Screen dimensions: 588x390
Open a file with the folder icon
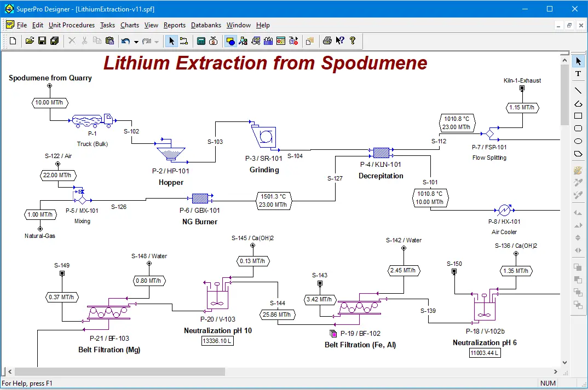[30, 41]
